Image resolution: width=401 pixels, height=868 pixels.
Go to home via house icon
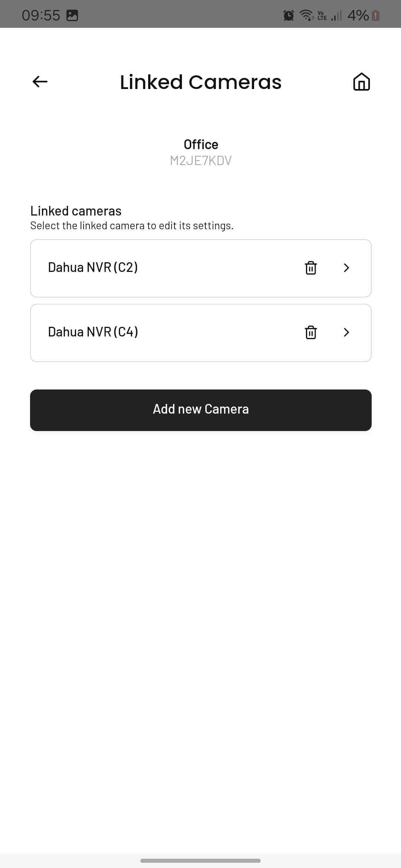pos(361,82)
